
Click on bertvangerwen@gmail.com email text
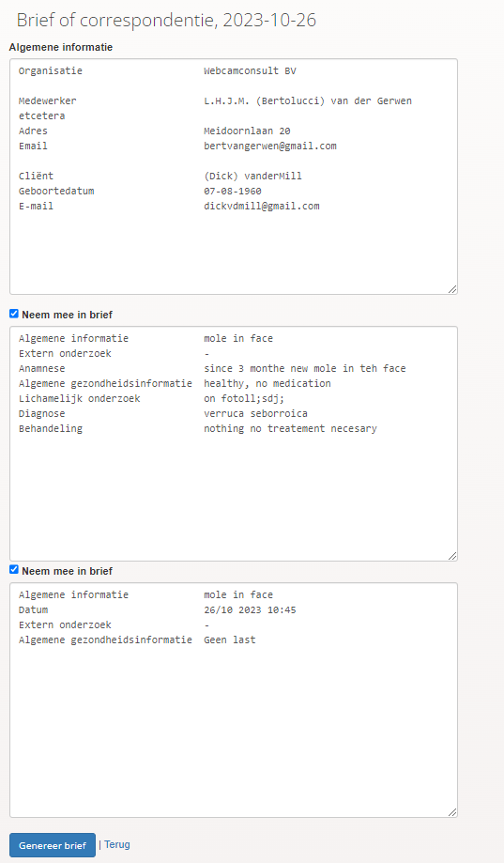tap(270, 146)
